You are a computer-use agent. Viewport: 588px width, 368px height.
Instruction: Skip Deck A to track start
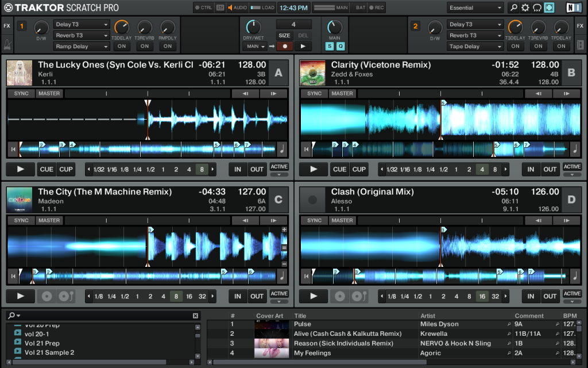(13, 149)
